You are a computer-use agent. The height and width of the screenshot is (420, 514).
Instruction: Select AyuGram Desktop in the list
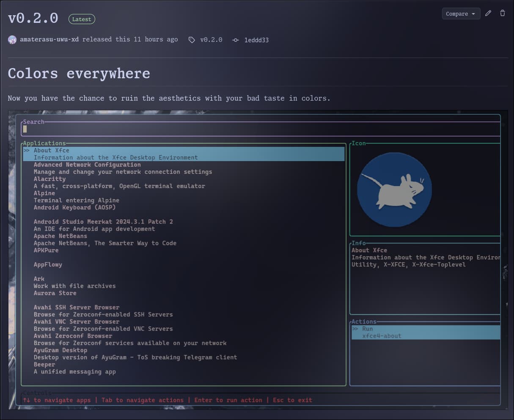coord(60,350)
